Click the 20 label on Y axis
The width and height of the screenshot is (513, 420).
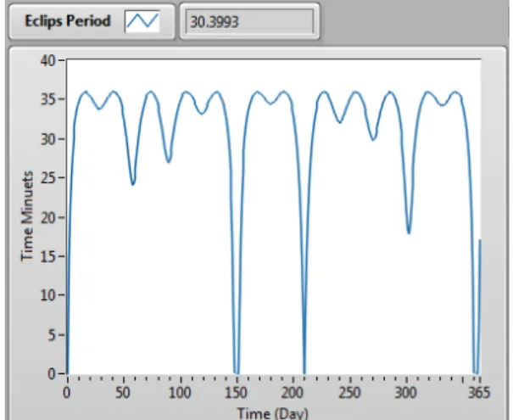(x=48, y=218)
